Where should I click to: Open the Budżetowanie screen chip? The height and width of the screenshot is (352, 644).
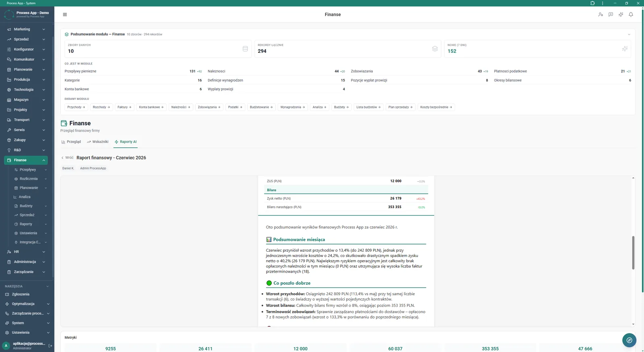261,107
